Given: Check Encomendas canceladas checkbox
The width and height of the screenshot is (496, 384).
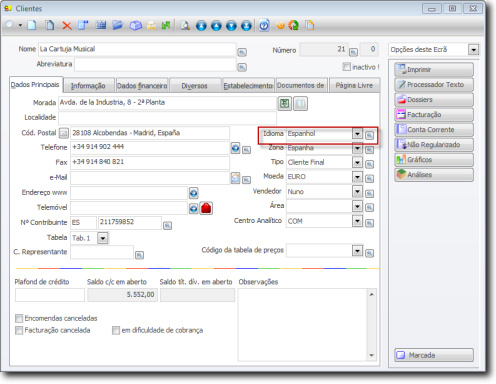Looking at the screenshot, I should point(19,318).
